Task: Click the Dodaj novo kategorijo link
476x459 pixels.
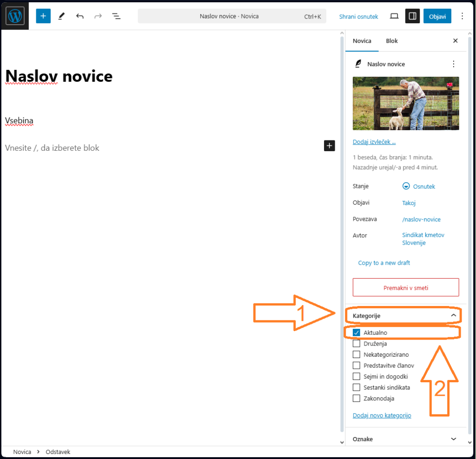Action: [x=382, y=415]
